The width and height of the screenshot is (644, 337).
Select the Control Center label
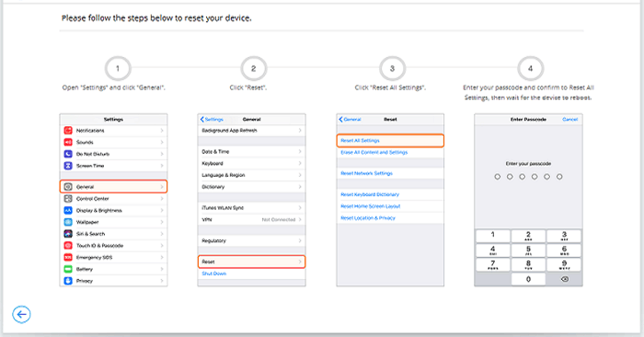click(92, 199)
